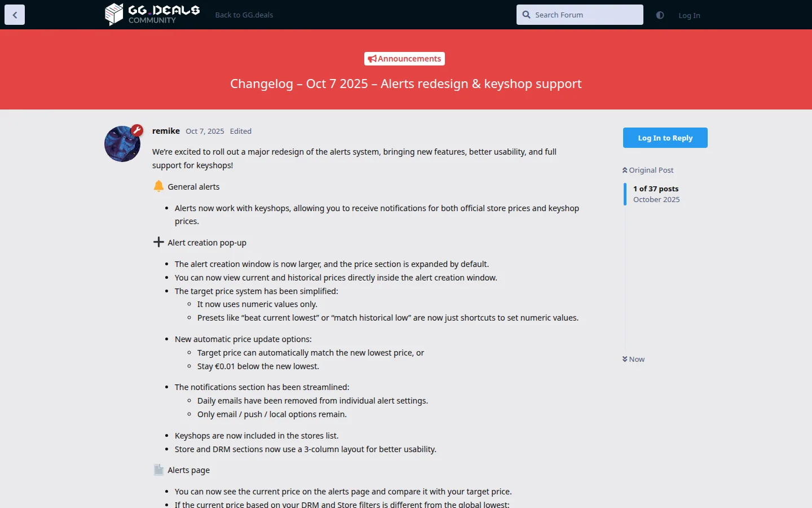Click the double-up chevron by Original Post
812x508 pixels.
coord(625,170)
